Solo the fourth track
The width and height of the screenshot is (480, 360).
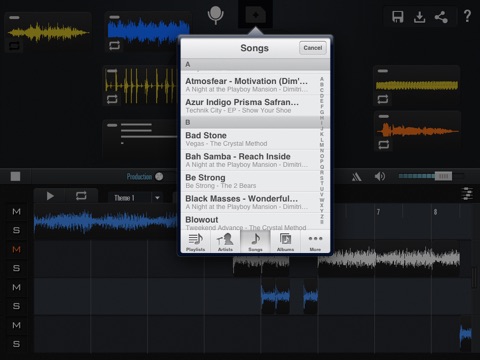[16, 344]
